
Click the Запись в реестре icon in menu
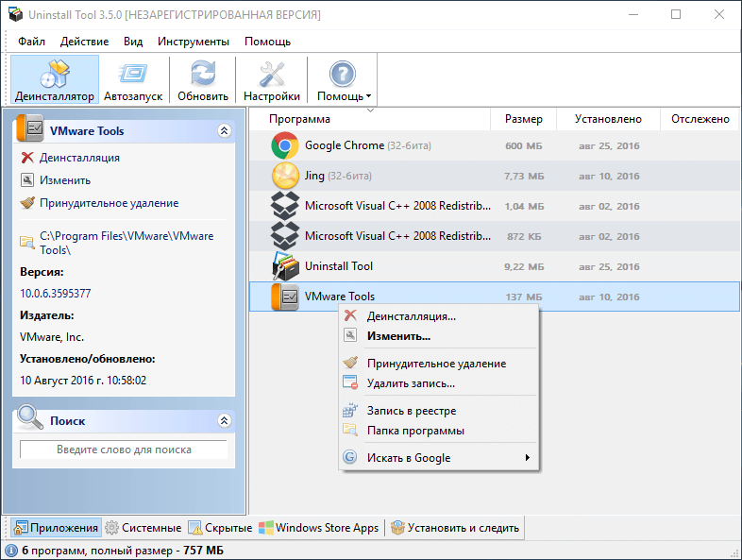350,410
